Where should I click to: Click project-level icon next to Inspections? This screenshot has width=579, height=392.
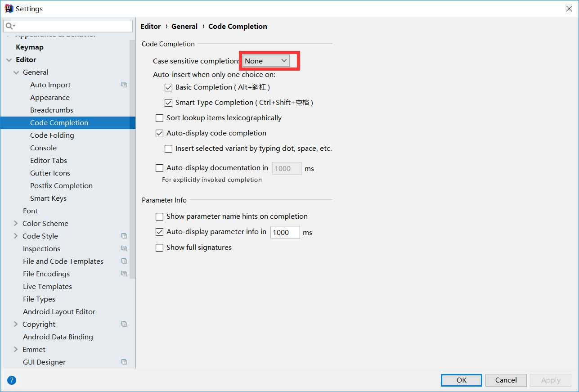[x=124, y=248]
